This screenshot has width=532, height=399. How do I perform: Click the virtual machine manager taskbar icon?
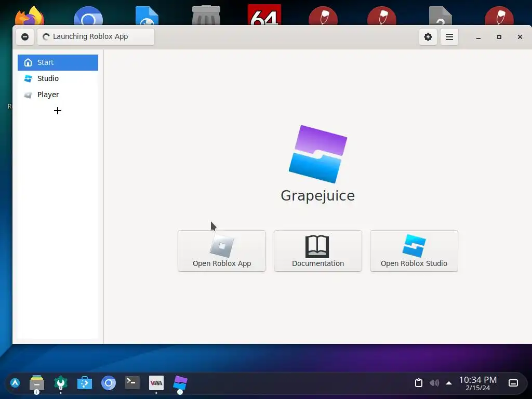156,383
